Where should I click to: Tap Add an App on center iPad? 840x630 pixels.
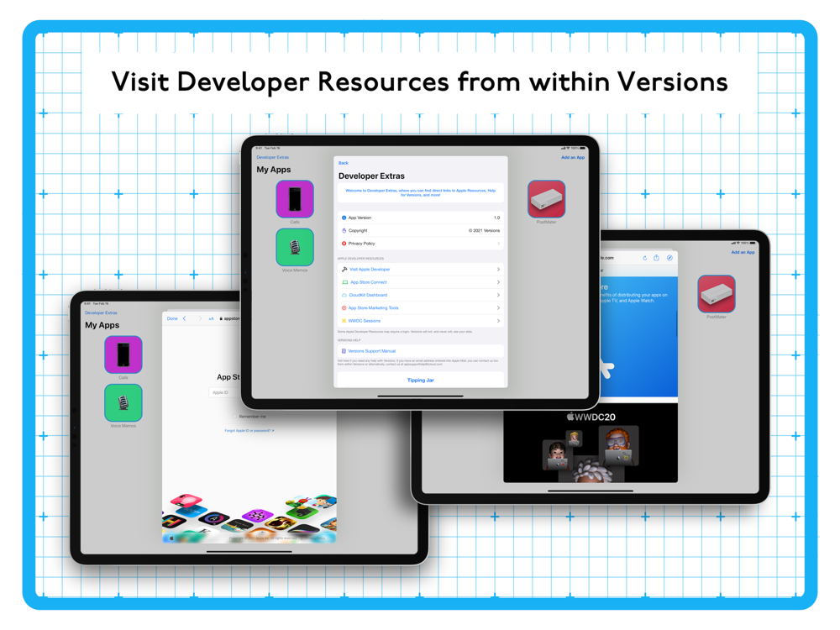point(573,158)
